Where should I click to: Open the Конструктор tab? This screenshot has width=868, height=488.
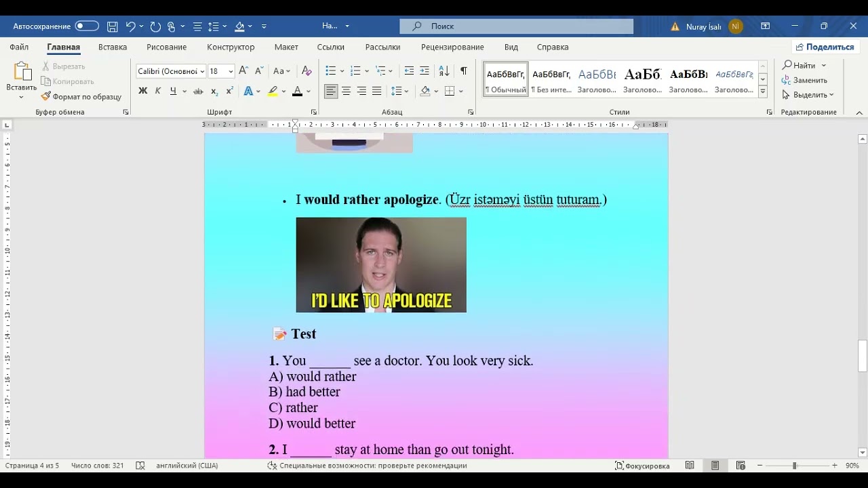(x=231, y=47)
